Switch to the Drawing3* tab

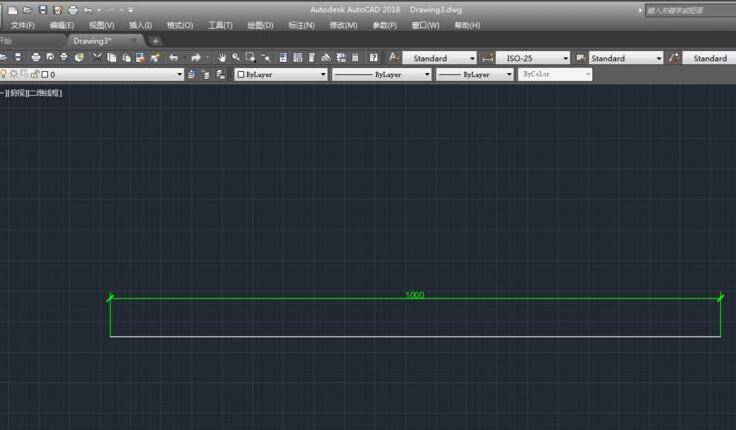point(92,41)
